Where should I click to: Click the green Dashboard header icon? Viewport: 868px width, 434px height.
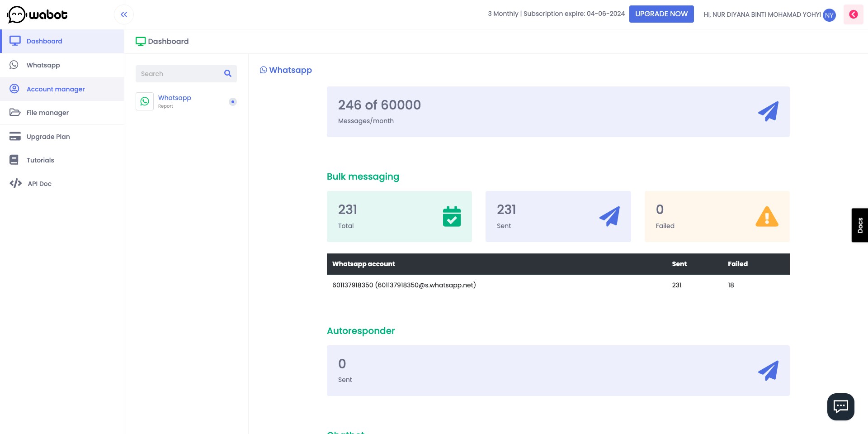point(141,42)
